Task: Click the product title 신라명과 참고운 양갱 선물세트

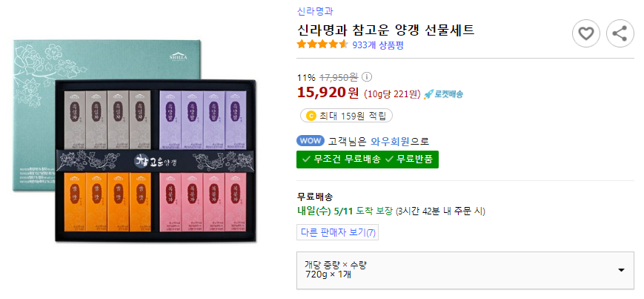Action: [385, 30]
